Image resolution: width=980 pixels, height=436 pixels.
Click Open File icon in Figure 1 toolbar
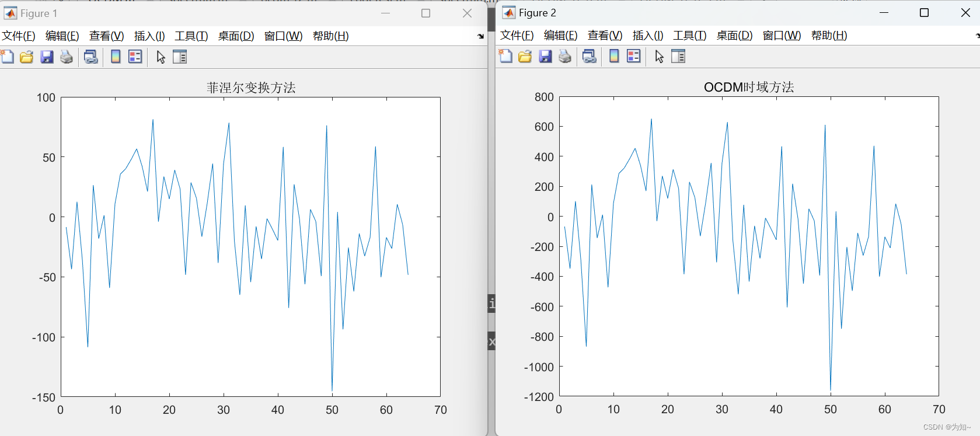(x=27, y=57)
